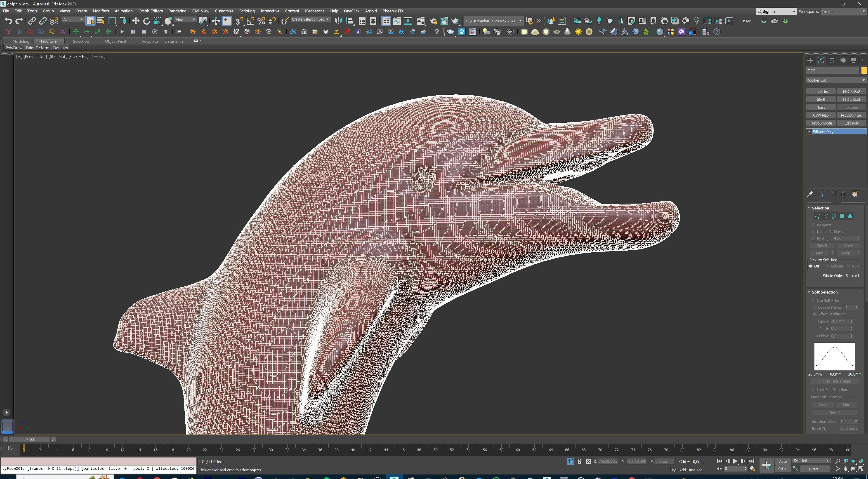Activate Select and Move tool

(135, 21)
